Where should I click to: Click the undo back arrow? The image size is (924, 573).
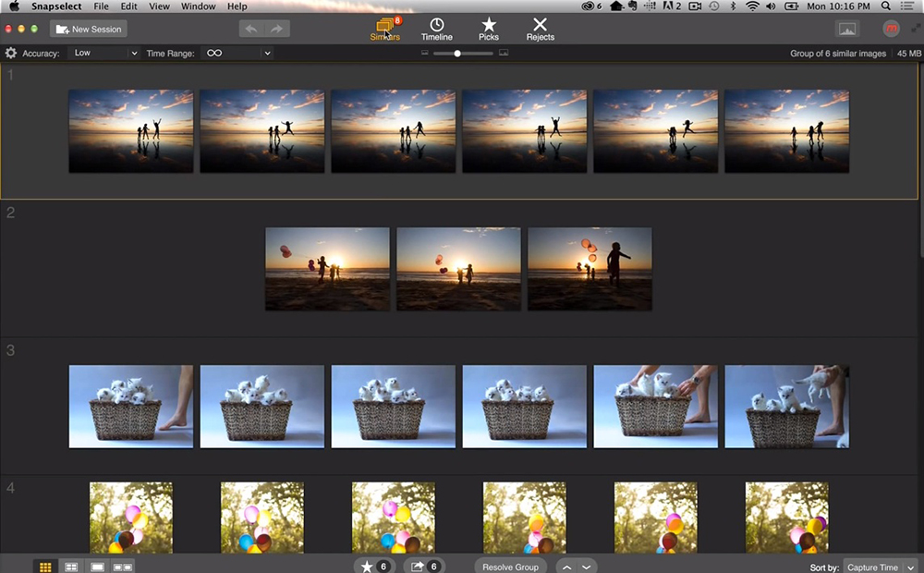point(250,29)
